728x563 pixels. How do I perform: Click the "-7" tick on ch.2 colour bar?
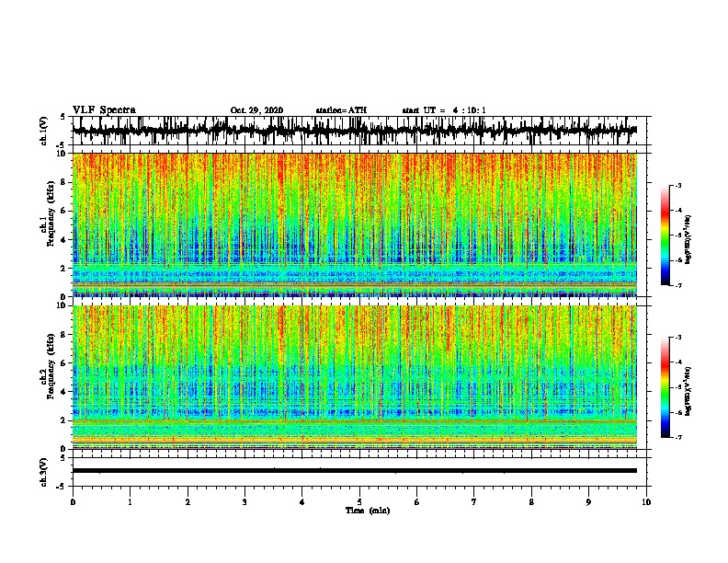point(678,437)
